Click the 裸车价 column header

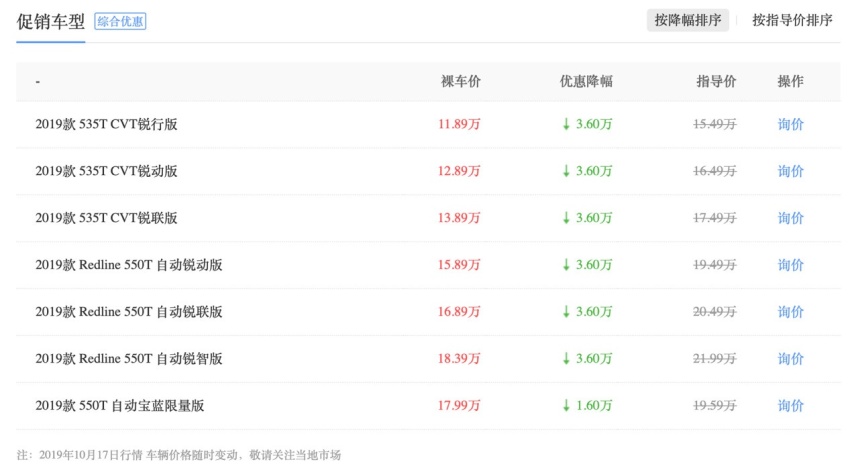click(x=461, y=81)
